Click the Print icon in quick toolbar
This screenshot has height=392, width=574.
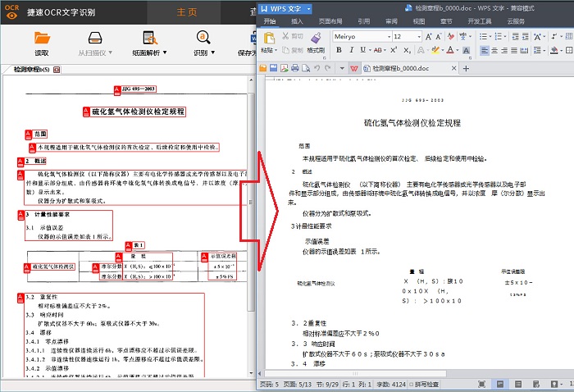(295, 68)
